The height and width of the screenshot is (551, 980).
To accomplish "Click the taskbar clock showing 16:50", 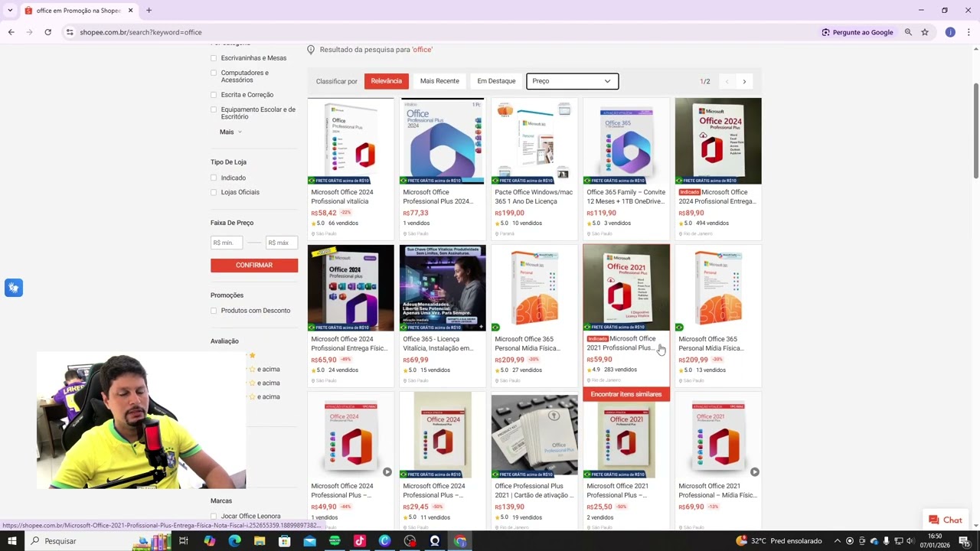I will click(936, 541).
